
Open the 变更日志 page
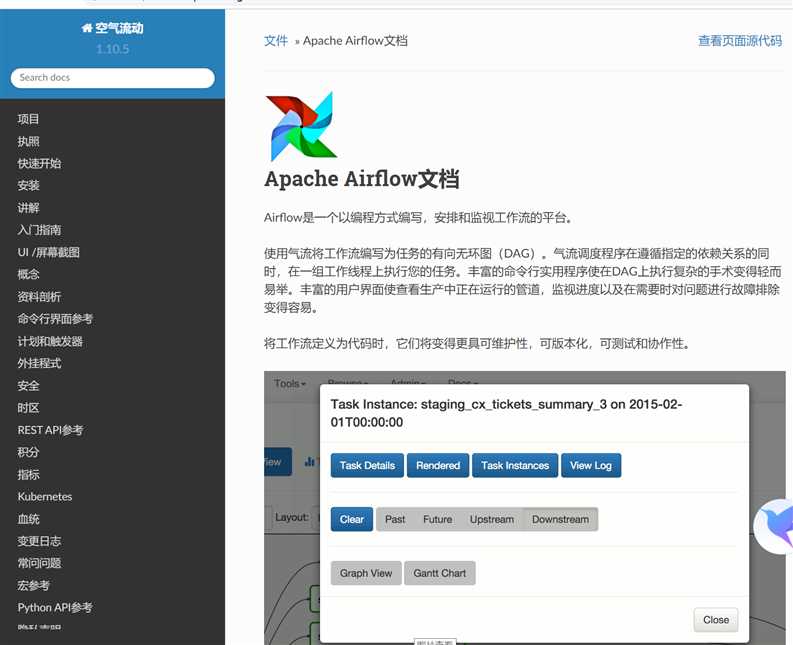(39, 541)
